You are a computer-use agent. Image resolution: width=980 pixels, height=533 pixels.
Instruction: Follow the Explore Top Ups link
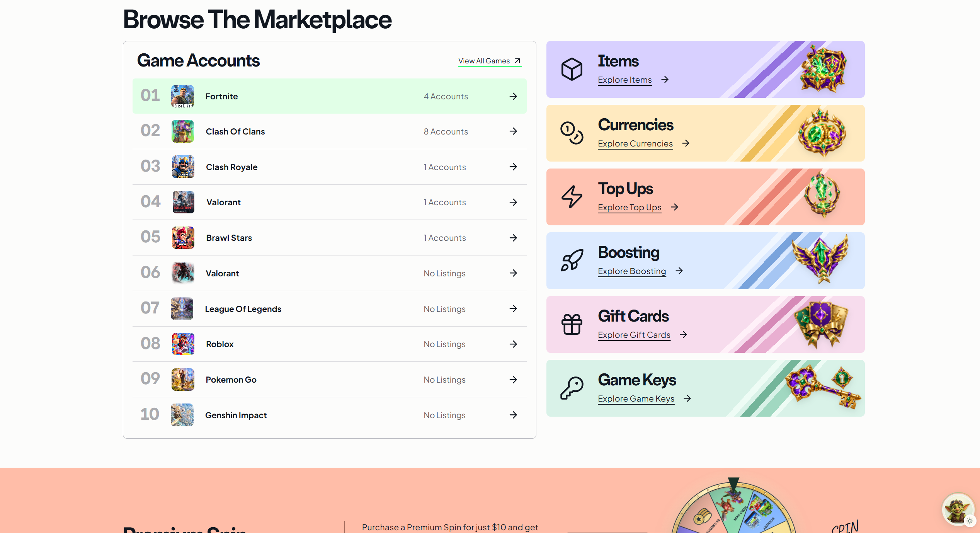click(630, 208)
